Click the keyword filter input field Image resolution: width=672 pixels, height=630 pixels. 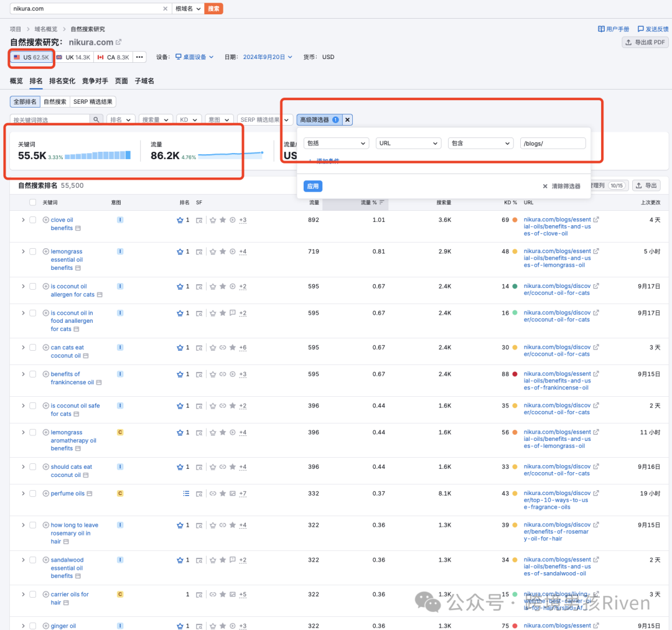50,120
